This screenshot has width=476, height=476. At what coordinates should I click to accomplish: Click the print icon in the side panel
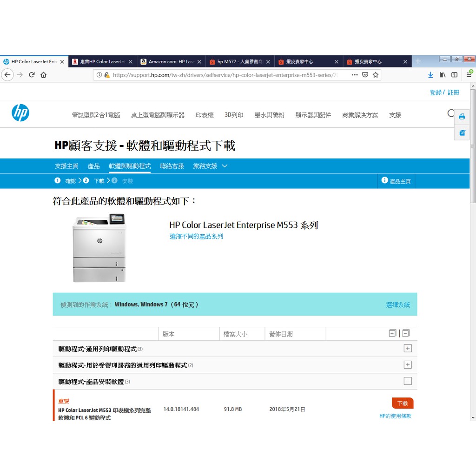[x=462, y=117]
